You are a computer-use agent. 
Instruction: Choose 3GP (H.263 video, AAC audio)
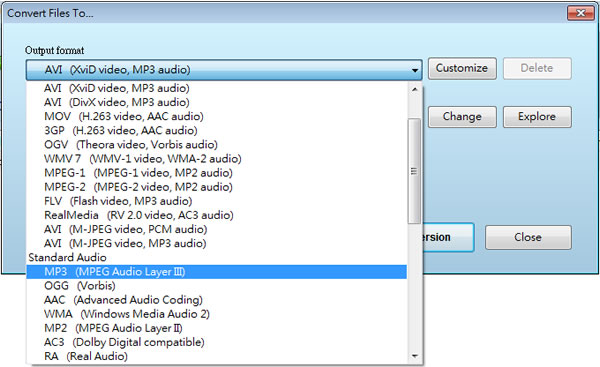pos(217,131)
